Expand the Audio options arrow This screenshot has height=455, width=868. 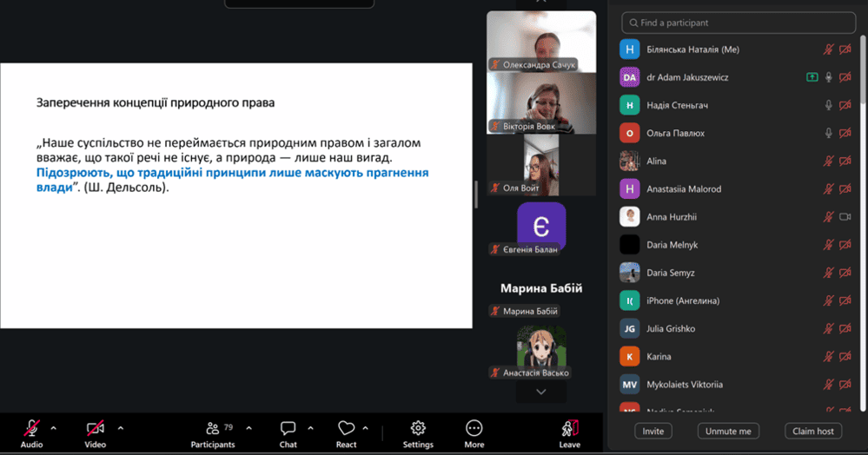[54, 427]
